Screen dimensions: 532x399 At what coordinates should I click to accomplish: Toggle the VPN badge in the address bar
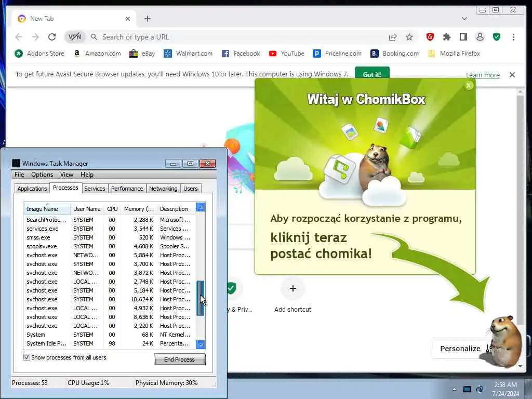tap(75, 37)
